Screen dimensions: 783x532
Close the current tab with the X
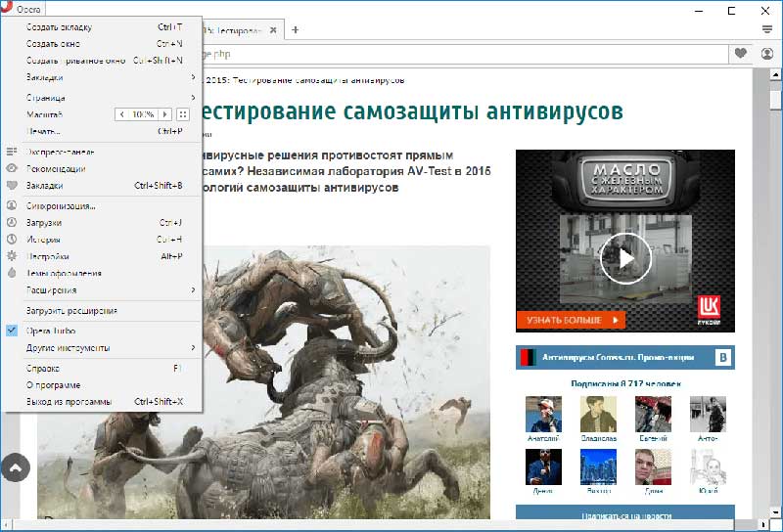[274, 30]
